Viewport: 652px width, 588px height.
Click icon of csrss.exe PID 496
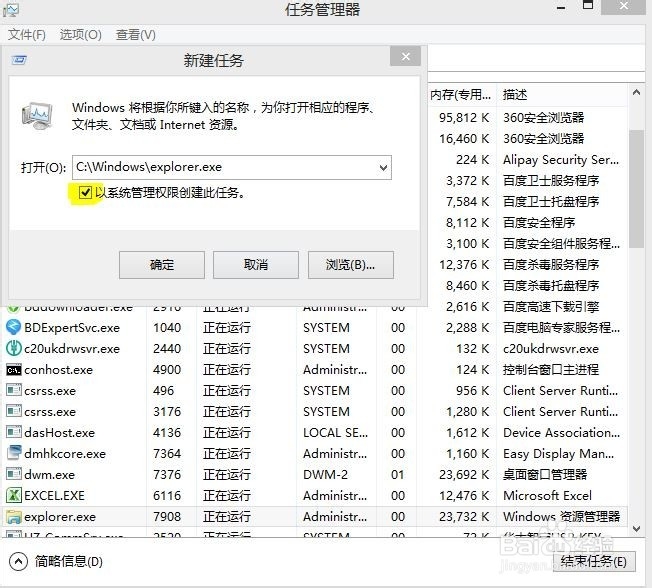point(13,390)
